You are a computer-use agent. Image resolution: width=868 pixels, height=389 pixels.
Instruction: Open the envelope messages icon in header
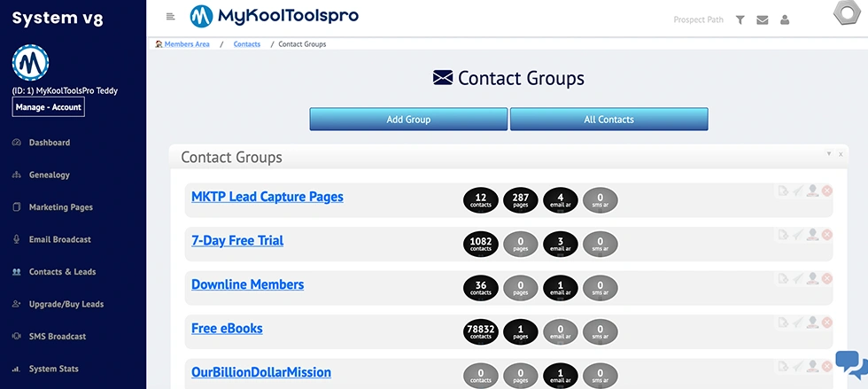[x=762, y=19]
